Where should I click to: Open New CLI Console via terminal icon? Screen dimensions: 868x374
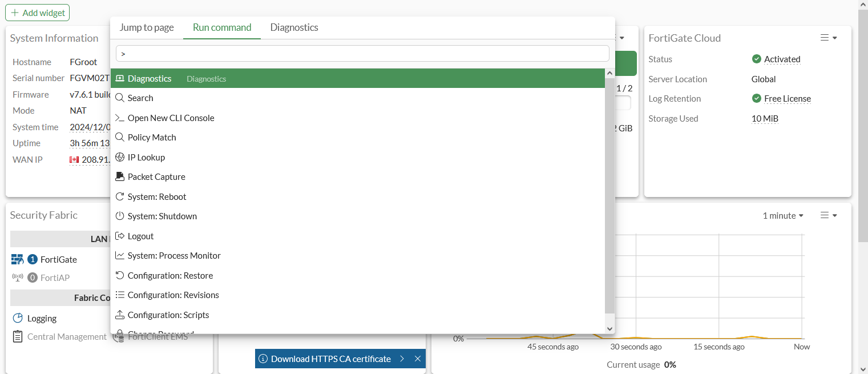[x=120, y=118]
